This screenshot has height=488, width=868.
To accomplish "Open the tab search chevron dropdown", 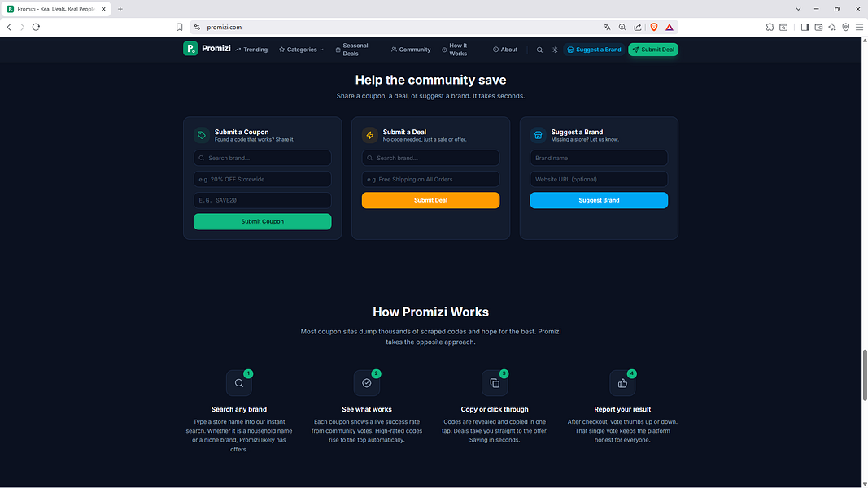I will (798, 9).
